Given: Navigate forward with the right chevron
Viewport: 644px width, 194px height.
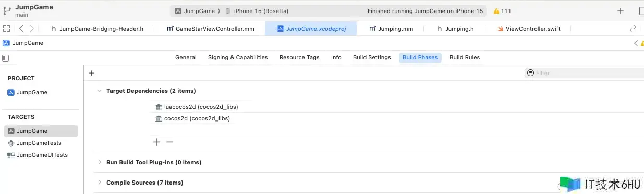Looking at the screenshot, I should [32, 29].
